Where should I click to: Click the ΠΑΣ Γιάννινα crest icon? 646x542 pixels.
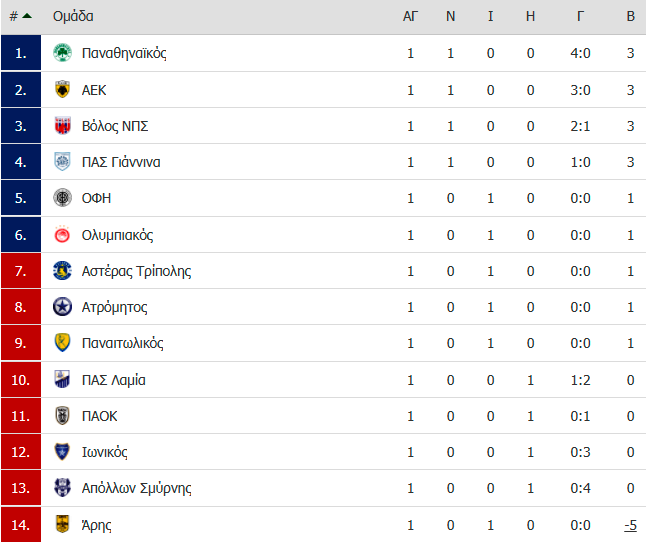62,162
